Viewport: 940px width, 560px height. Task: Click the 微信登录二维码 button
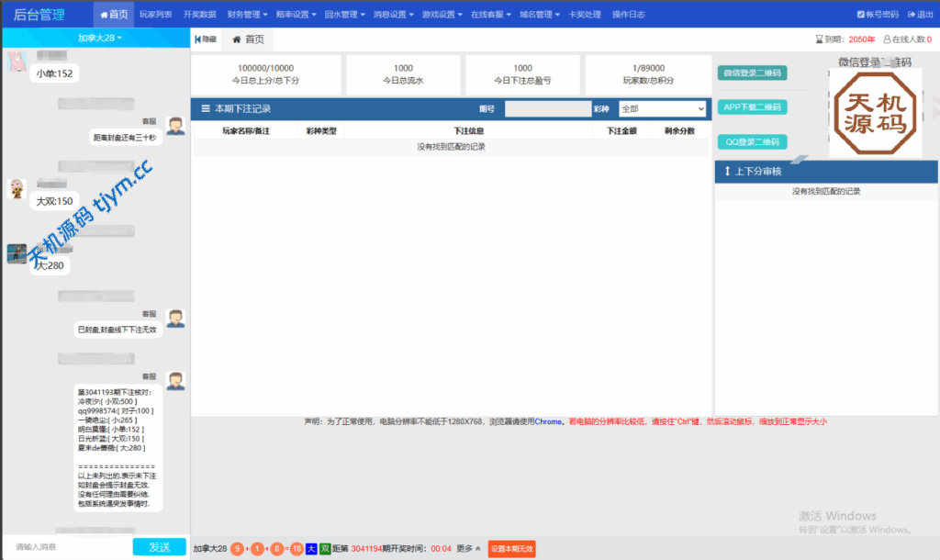(x=752, y=73)
